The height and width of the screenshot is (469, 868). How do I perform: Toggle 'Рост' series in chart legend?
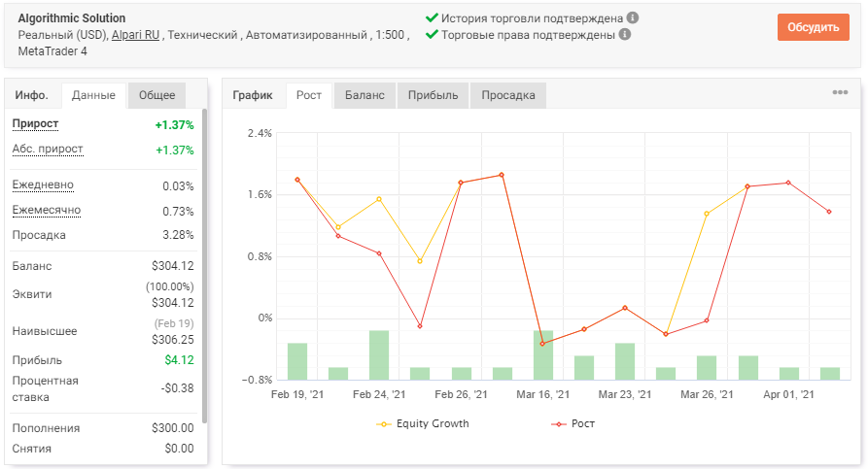[x=573, y=423]
